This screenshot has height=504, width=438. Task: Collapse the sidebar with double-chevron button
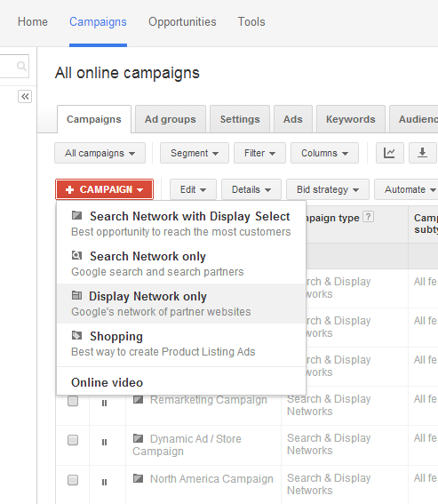point(25,96)
